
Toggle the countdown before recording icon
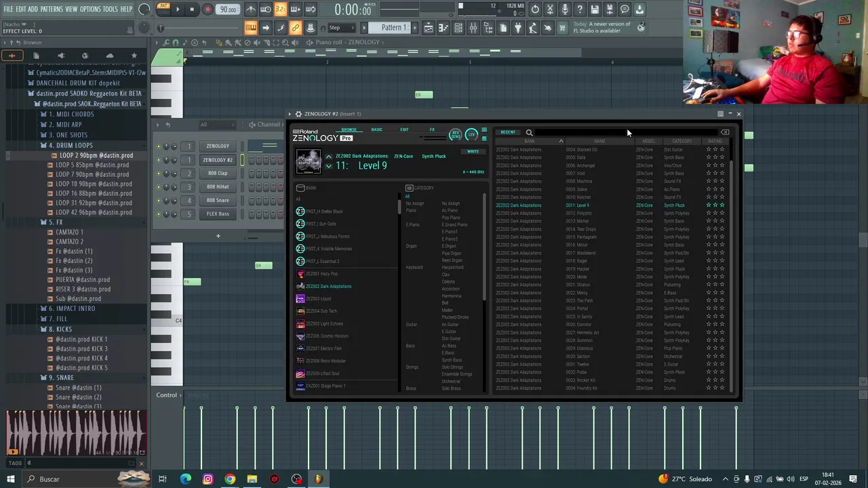point(280,9)
